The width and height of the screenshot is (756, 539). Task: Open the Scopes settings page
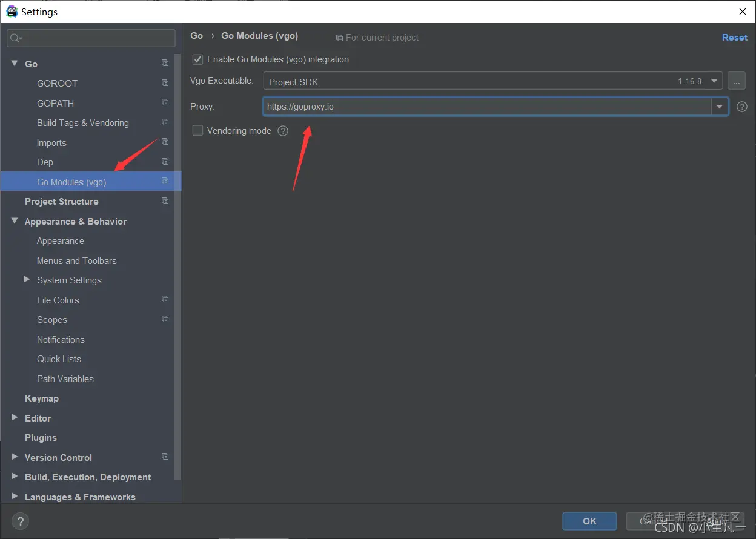click(x=52, y=320)
